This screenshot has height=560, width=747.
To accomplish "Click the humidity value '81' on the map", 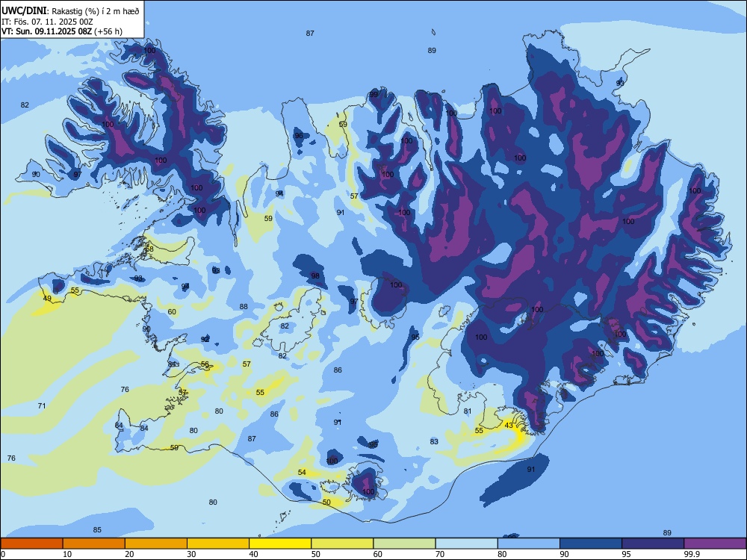I will [x=468, y=411].
